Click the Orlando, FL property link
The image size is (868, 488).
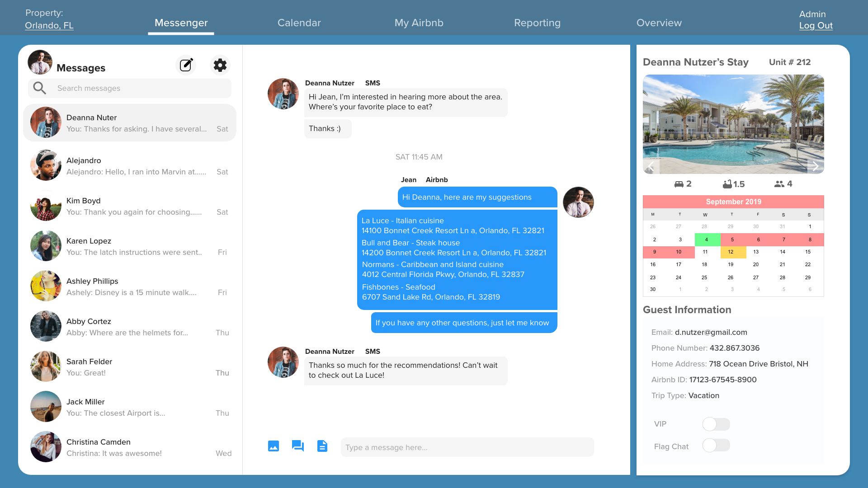[49, 25]
